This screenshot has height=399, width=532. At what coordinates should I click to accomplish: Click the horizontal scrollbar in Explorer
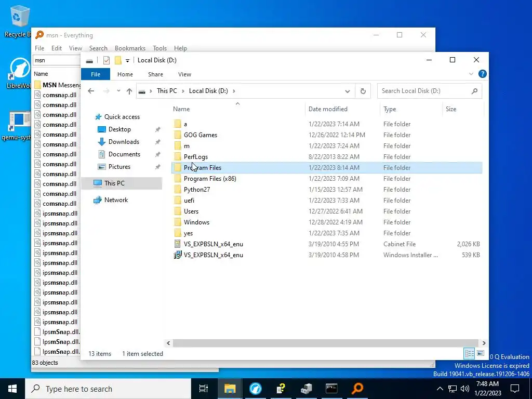pyautogui.click(x=325, y=343)
